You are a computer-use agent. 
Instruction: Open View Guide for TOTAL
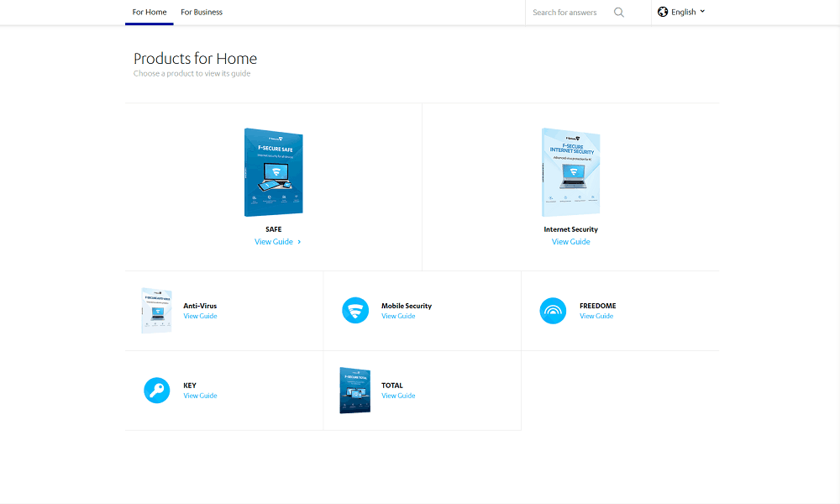tap(398, 396)
